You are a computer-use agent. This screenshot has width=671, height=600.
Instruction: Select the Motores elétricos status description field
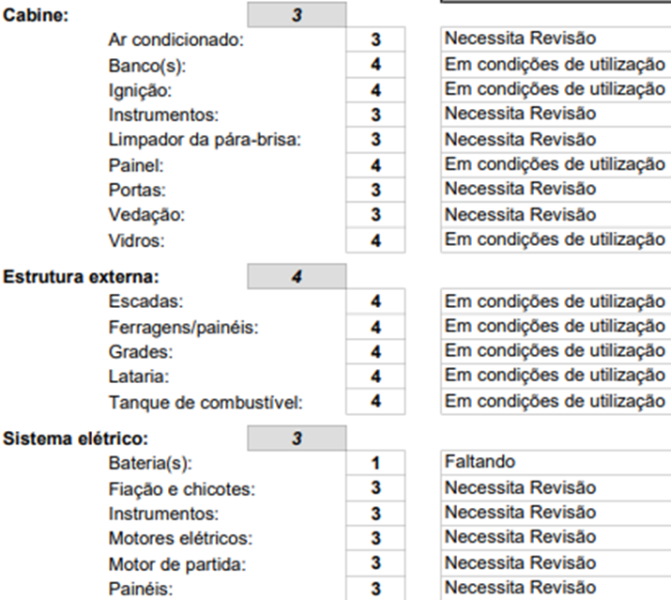click(555, 538)
